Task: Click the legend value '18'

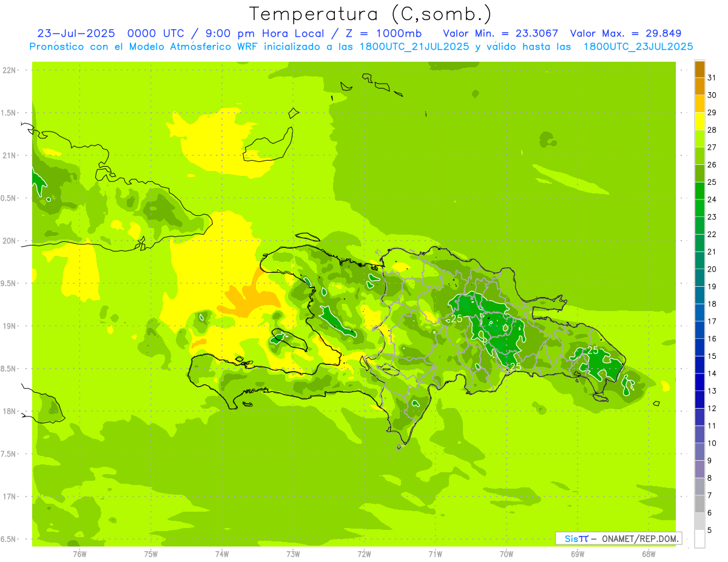Action: (712, 304)
